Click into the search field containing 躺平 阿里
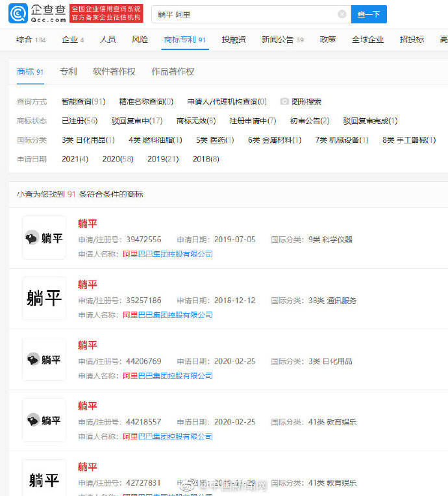The width and height of the screenshot is (448, 496). coord(247,14)
